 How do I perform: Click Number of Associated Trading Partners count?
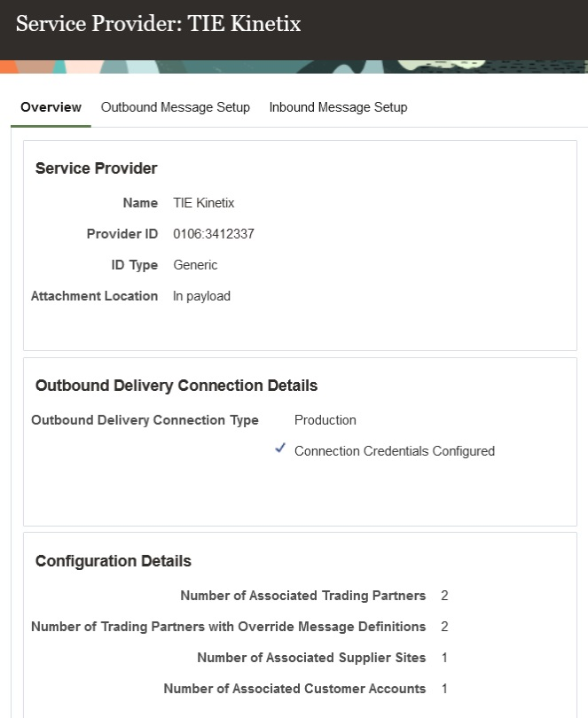click(x=444, y=595)
